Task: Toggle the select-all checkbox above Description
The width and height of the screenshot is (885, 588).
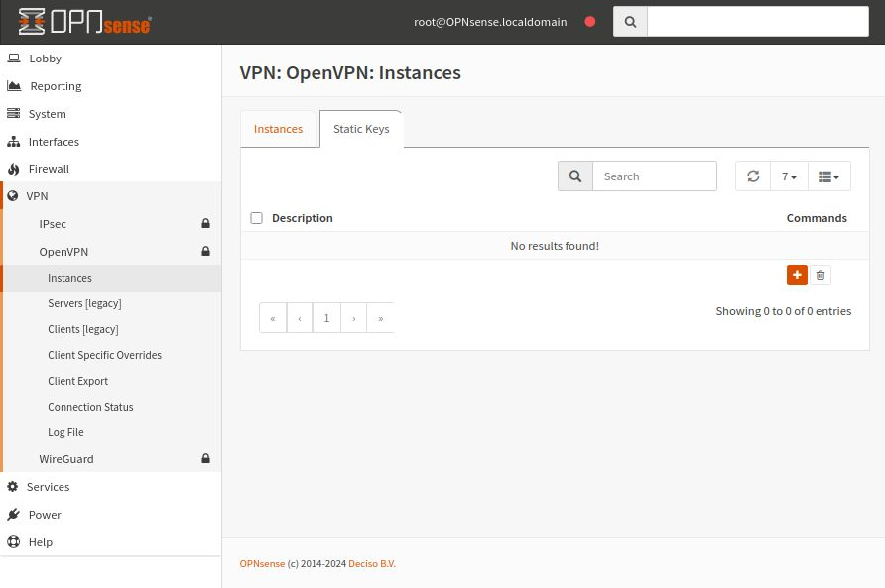Action: [x=256, y=217]
